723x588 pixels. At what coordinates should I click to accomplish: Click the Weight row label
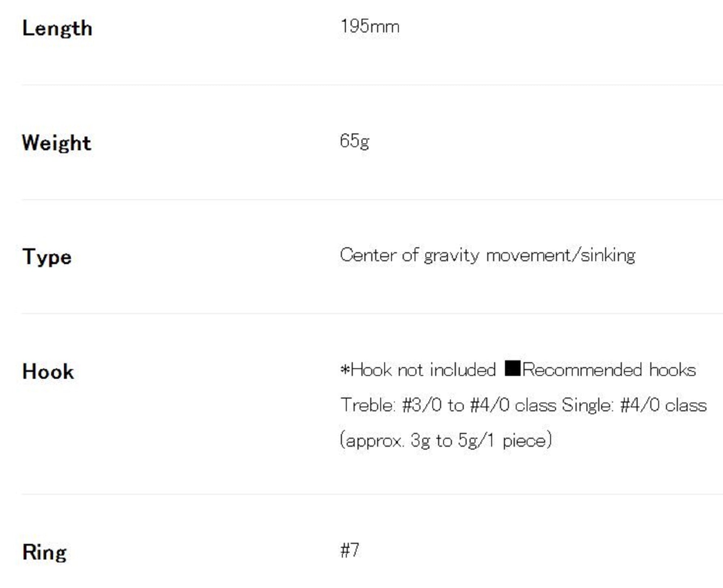coord(56,143)
